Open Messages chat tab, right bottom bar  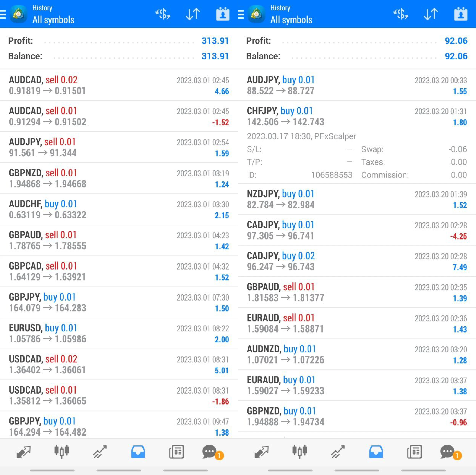tap(451, 452)
